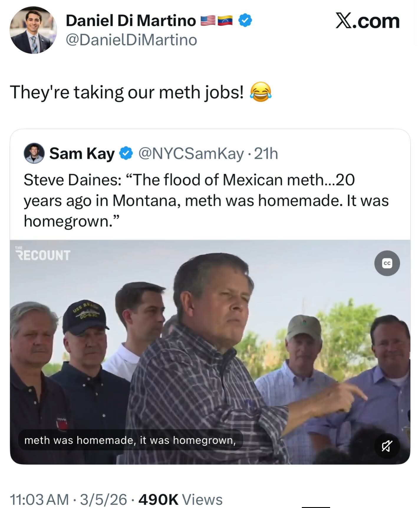420x508 pixels.
Task: Click the US flag emoji
Action: pyautogui.click(x=208, y=21)
